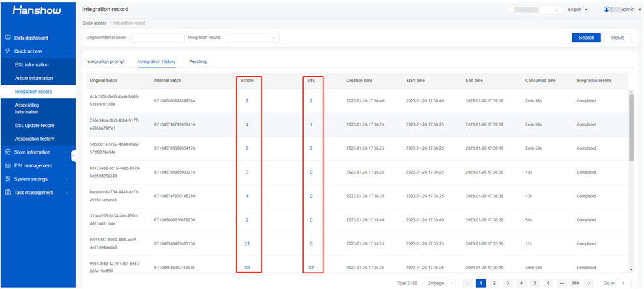Click consumed time 58s cell
This screenshot has width=644, height=289.
pos(528,220)
